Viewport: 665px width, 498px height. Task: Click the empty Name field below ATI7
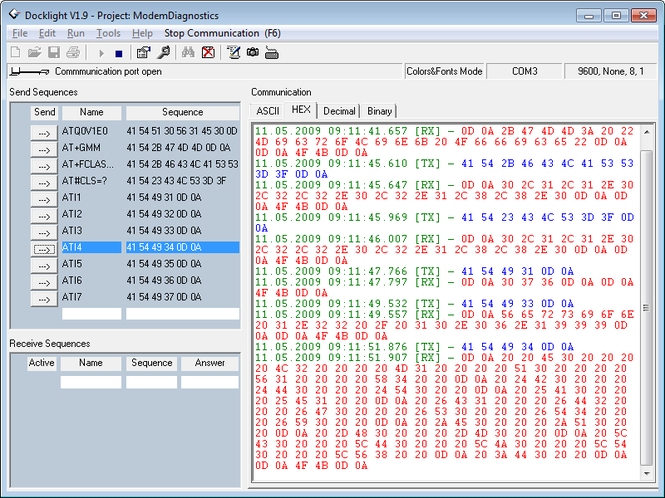[x=90, y=314]
